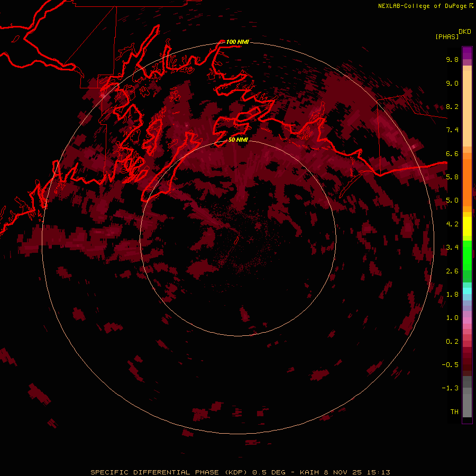Click the 0.2 scale value
This screenshot has height=476, width=476.
452,342
